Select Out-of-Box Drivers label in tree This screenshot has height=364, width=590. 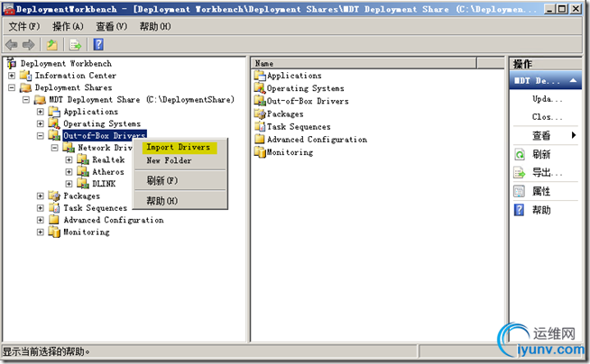point(105,136)
